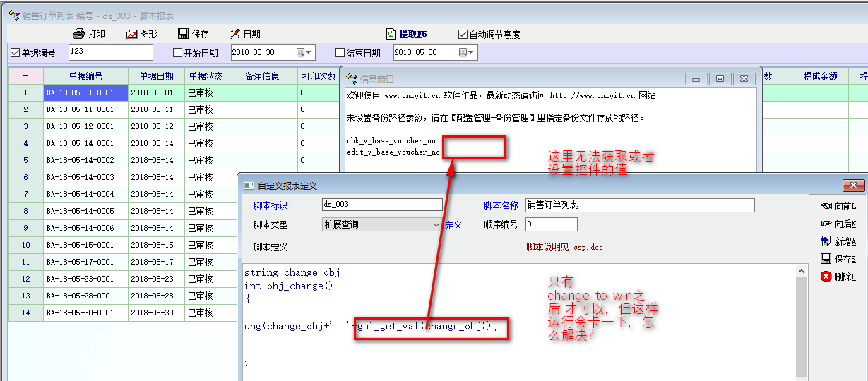Click the Add new (新增) icon
Viewport: 868px width, 381px height.
(x=826, y=241)
